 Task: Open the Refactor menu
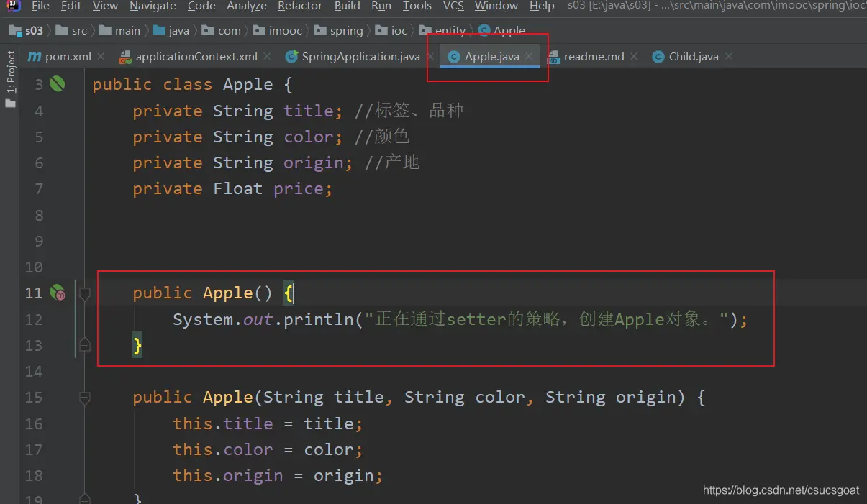pos(299,6)
